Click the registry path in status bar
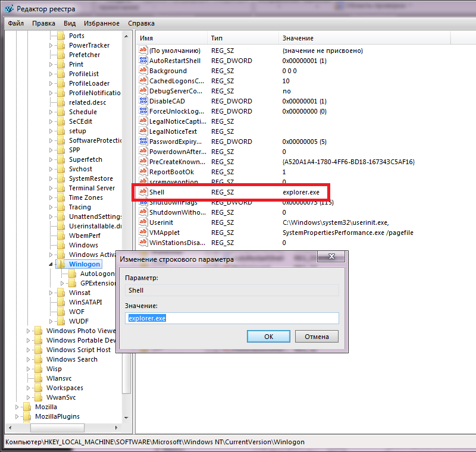 (x=155, y=442)
